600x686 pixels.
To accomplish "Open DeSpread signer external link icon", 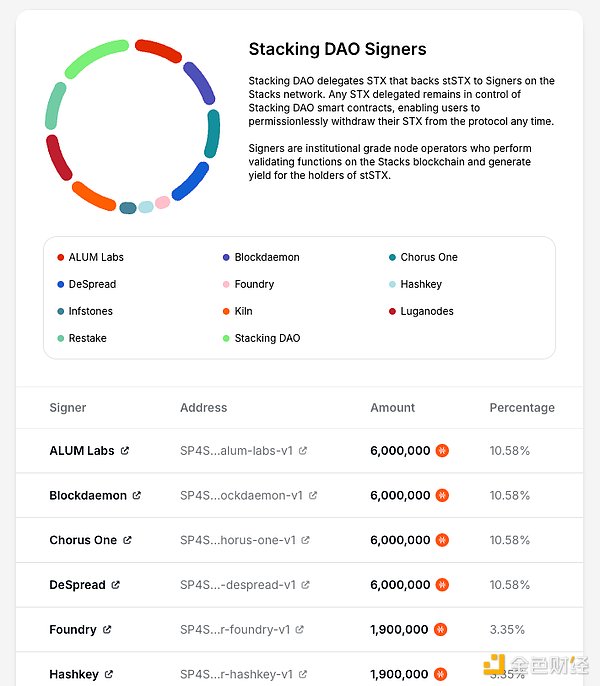I will [x=116, y=585].
